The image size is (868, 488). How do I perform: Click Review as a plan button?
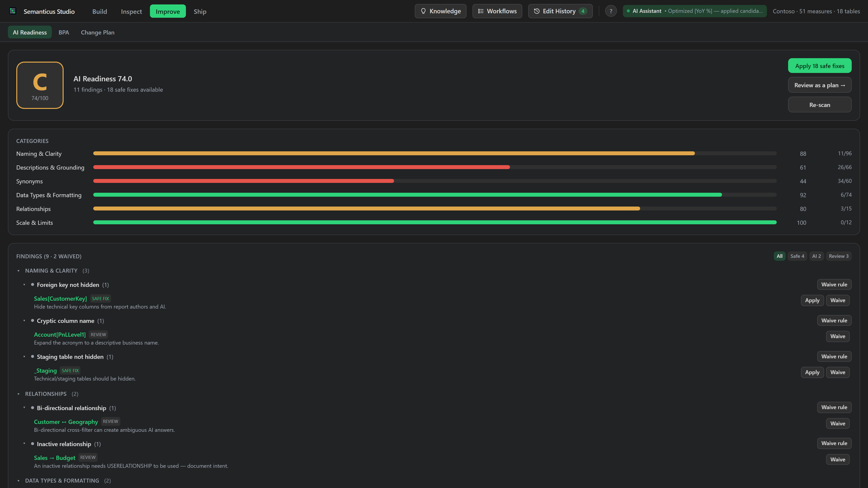pos(819,85)
